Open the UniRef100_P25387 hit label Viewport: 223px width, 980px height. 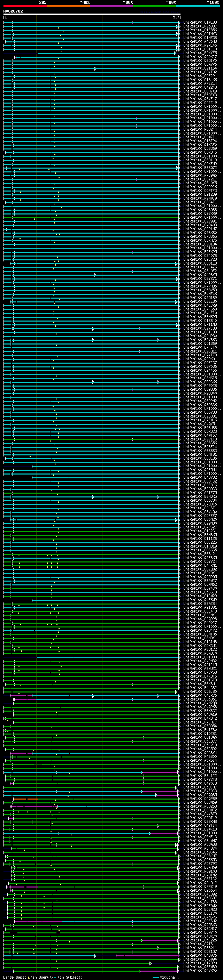[x=200, y=26]
